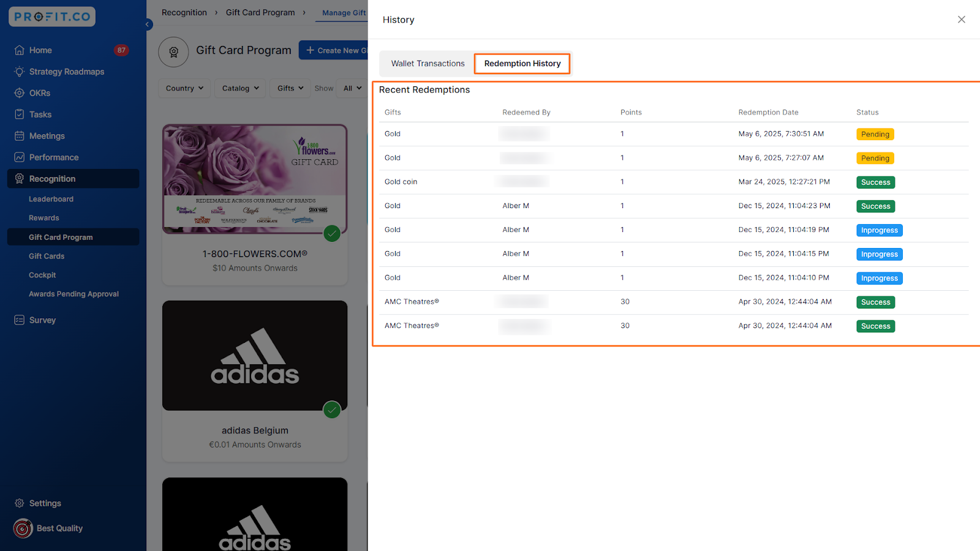This screenshot has height=551, width=980.
Task: Open Settings gear icon
Action: click(20, 503)
